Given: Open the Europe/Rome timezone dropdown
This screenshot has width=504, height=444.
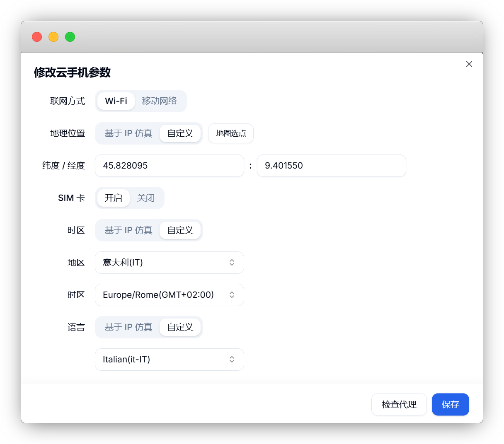Looking at the screenshot, I should click(169, 295).
